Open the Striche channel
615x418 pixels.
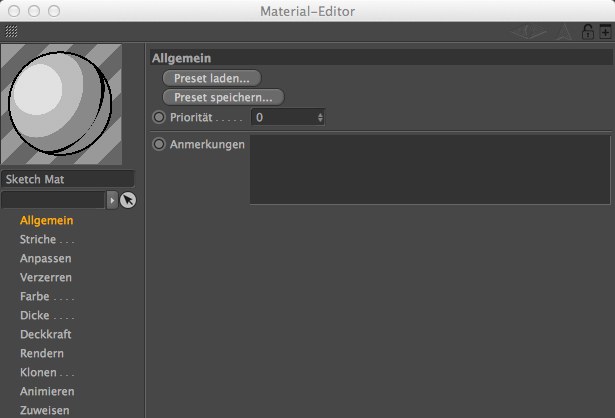click(46, 239)
